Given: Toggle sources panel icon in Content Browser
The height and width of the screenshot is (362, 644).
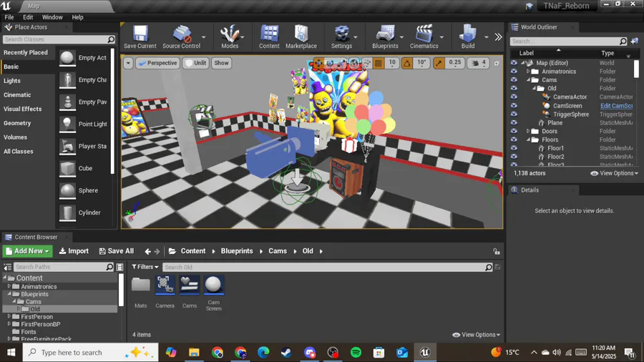Looking at the screenshot, I should pos(7,267).
